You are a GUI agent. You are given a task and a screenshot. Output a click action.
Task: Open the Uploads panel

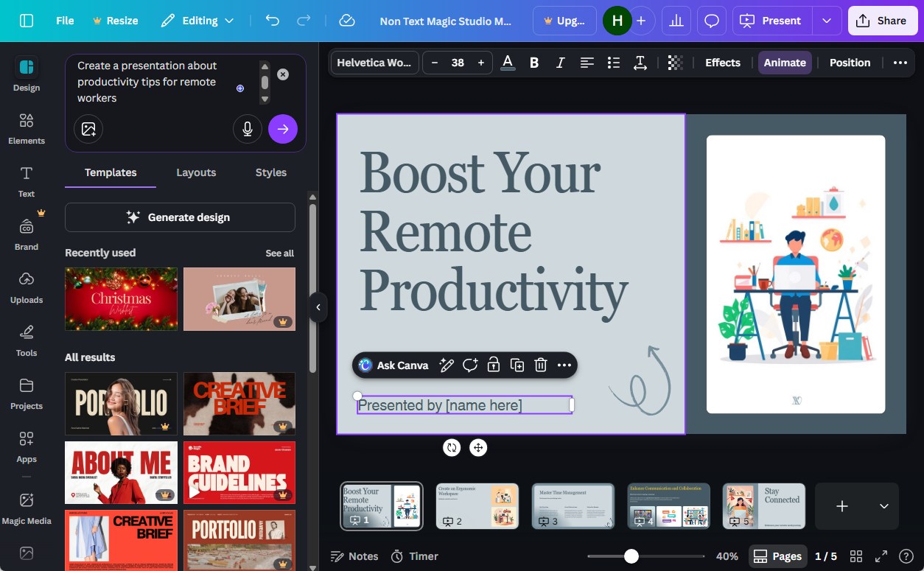click(x=26, y=289)
